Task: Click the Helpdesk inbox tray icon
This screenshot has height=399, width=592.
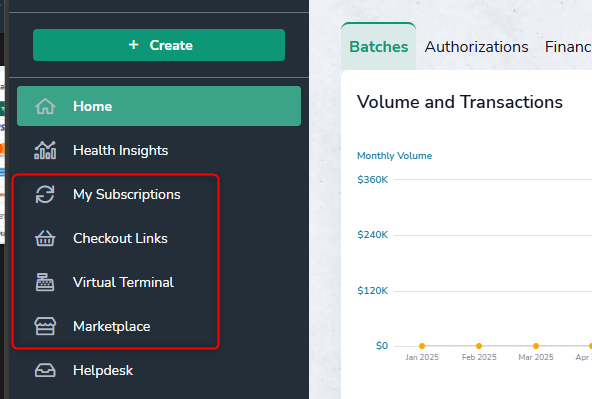Action: pyautogui.click(x=45, y=371)
